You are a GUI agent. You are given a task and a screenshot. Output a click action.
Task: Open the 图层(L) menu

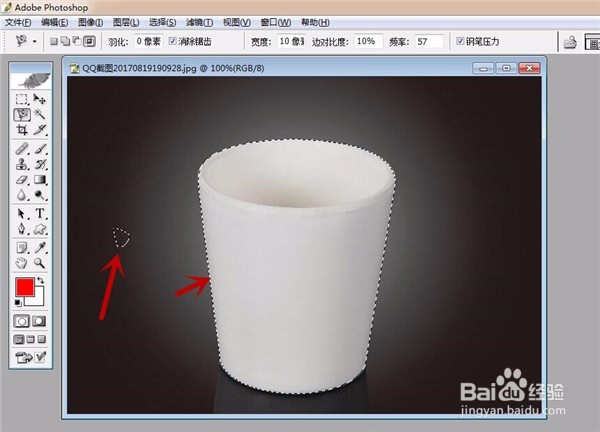[x=126, y=23]
